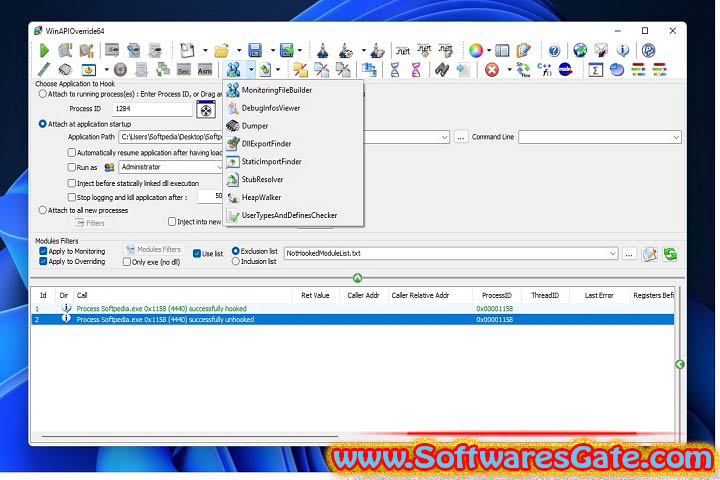Click the green Start play arrow icon

click(44, 51)
